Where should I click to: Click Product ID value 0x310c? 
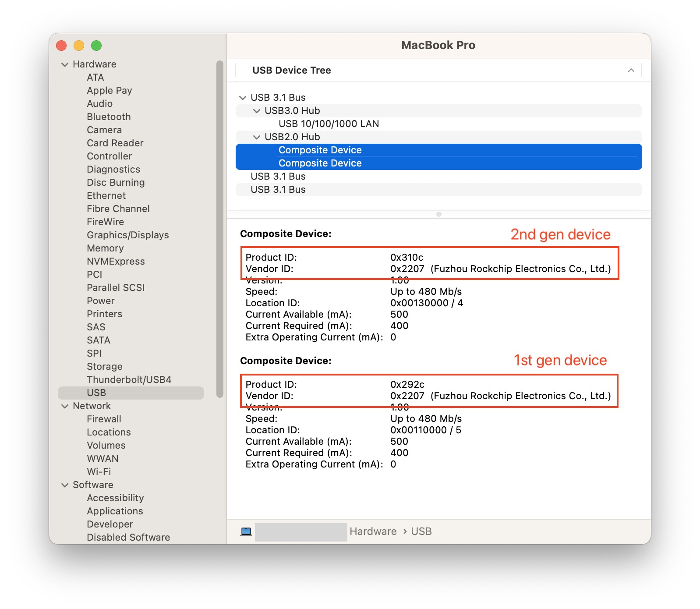[407, 257]
